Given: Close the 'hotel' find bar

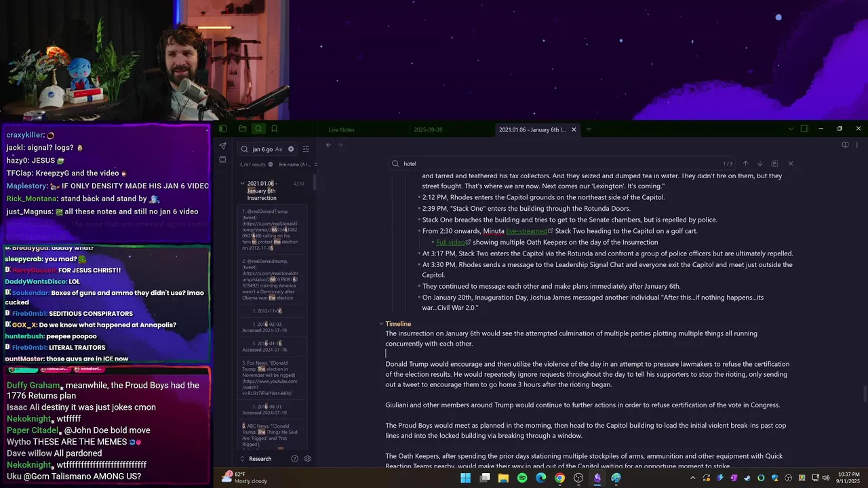Looking at the screenshot, I should [790, 163].
